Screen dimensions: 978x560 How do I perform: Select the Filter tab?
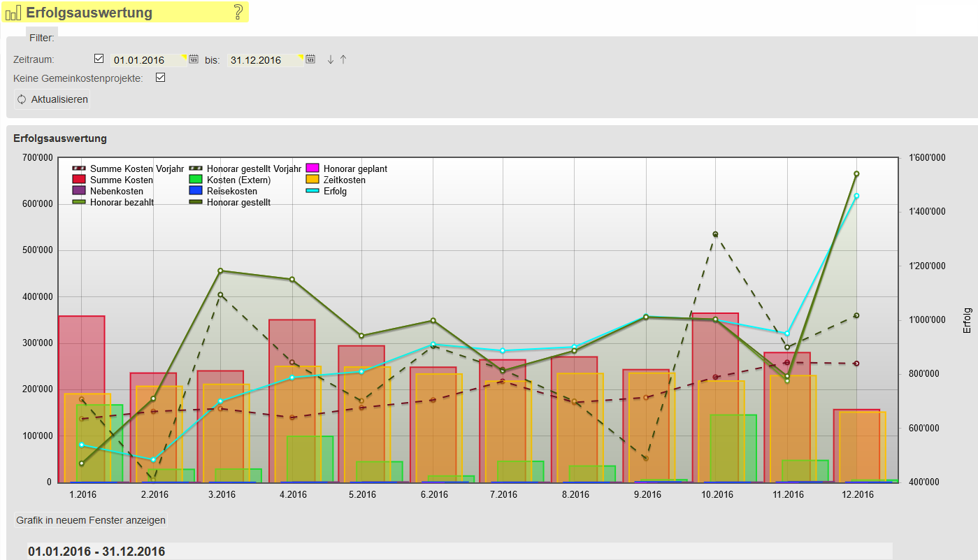[x=42, y=38]
